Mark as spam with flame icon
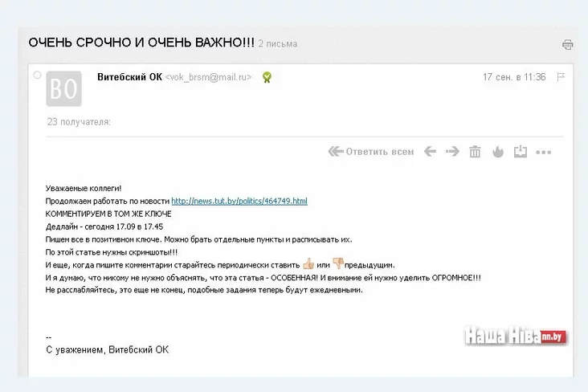The height and width of the screenshot is (392, 588). [x=498, y=152]
